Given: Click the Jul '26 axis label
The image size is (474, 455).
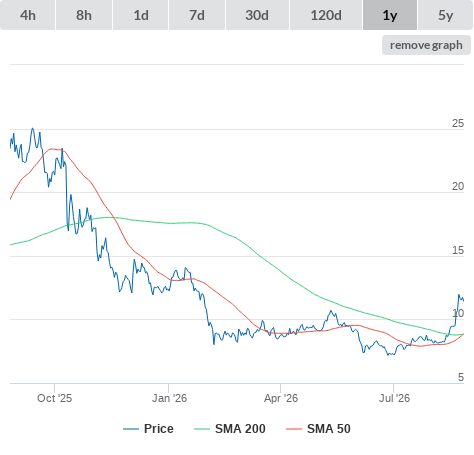Looking at the screenshot, I should 394,398.
